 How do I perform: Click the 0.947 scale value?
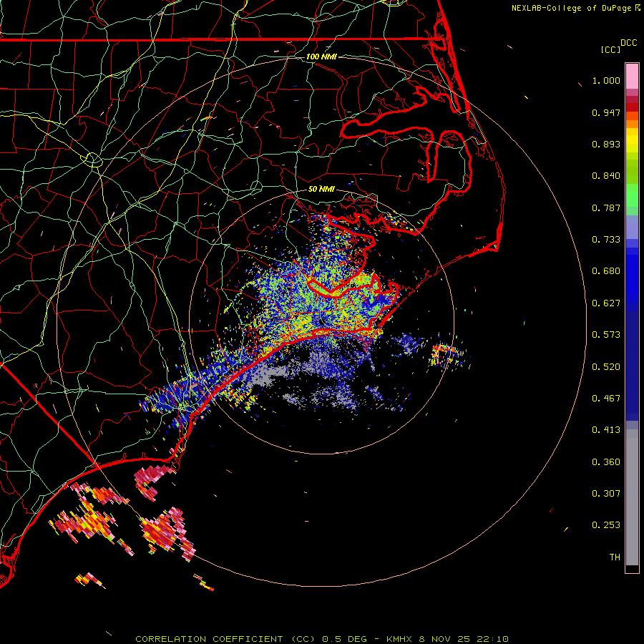pyautogui.click(x=606, y=112)
